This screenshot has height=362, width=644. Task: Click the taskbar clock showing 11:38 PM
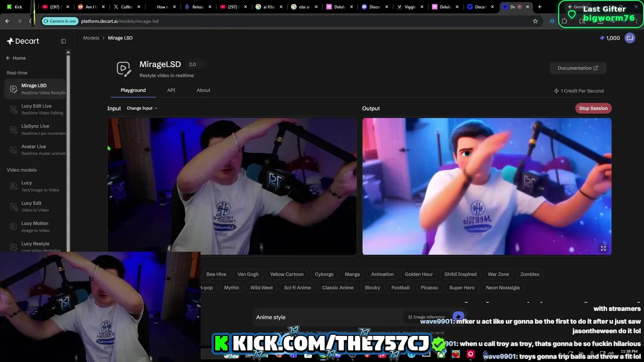[x=629, y=351]
